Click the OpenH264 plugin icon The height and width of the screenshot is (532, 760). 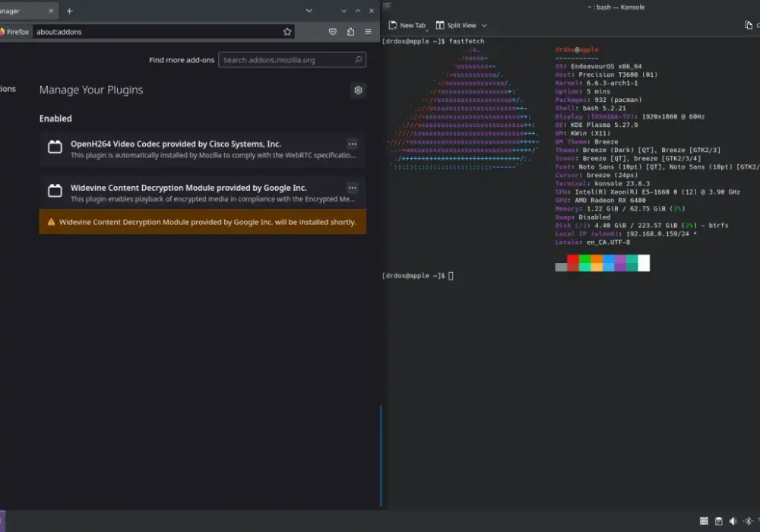coord(55,147)
